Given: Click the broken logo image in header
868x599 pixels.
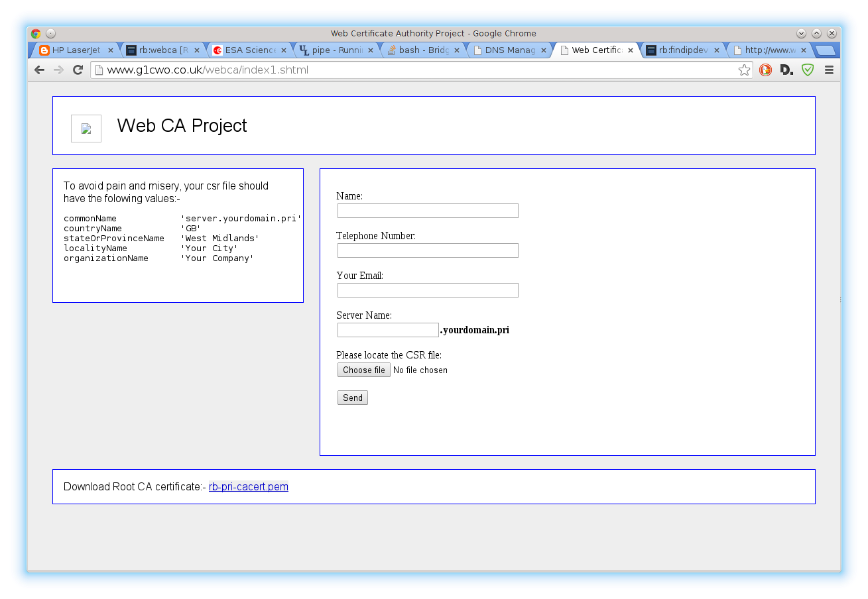Looking at the screenshot, I should [x=86, y=129].
